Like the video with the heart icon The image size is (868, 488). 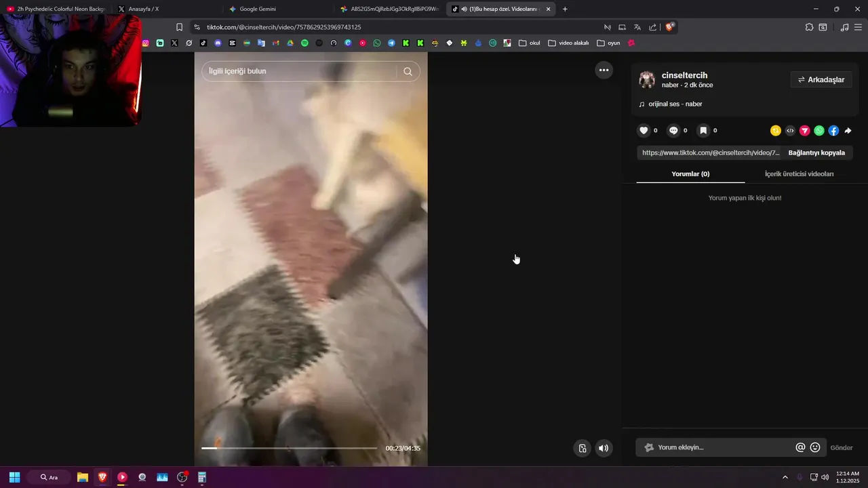pos(644,131)
